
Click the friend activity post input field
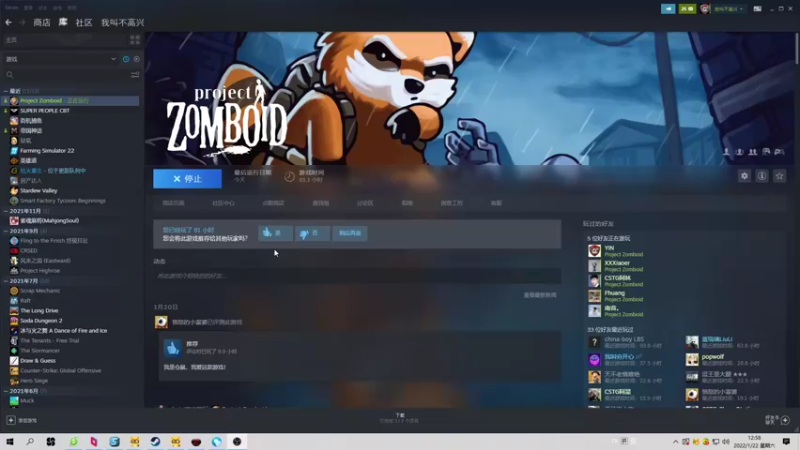point(357,276)
